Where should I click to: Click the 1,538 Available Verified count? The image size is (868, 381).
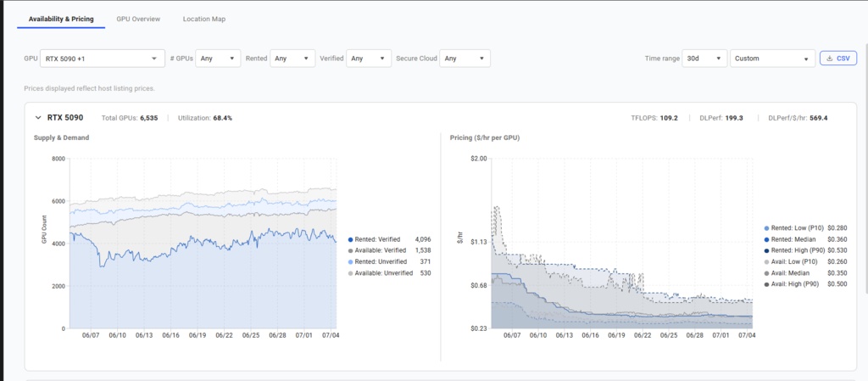coord(422,251)
